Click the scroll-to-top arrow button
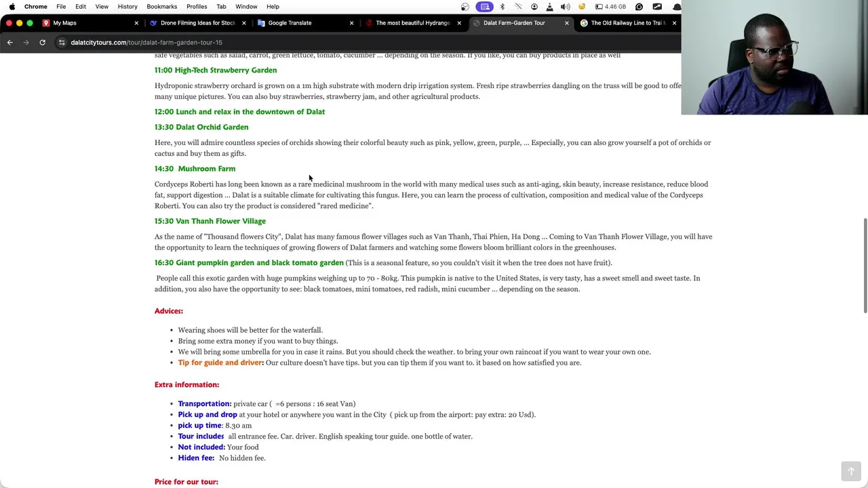The width and height of the screenshot is (868, 488). click(851, 471)
